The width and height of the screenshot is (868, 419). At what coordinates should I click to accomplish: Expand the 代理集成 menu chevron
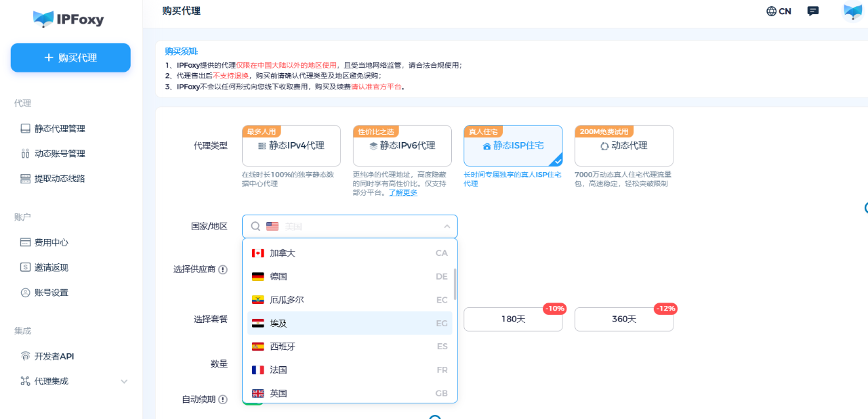124,381
